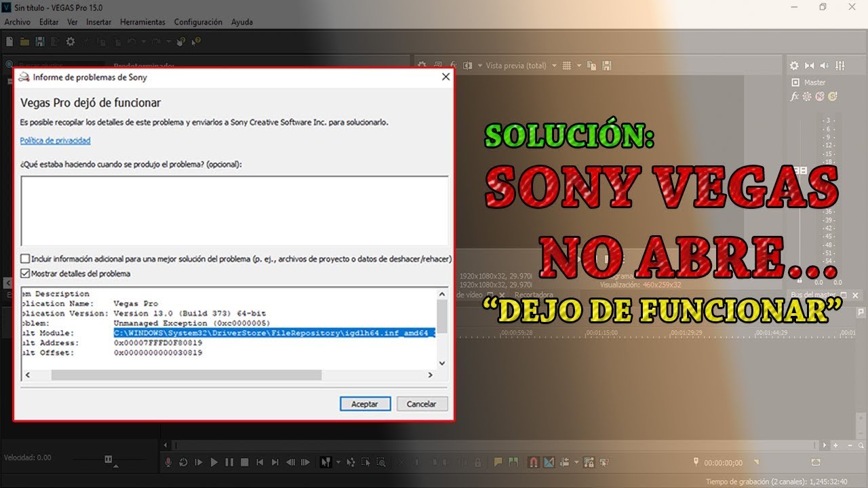Open the Herramientas menu
The image size is (868, 488).
(142, 22)
